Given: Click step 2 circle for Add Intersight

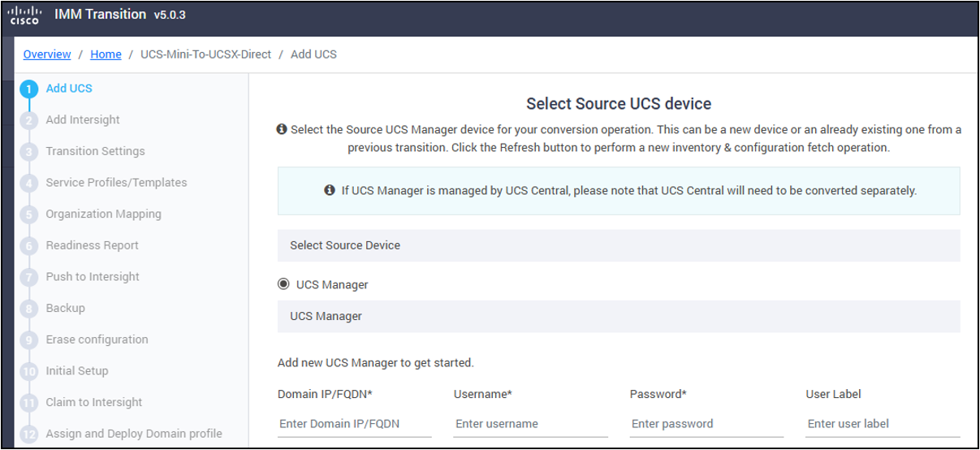Looking at the screenshot, I should pos(29,121).
